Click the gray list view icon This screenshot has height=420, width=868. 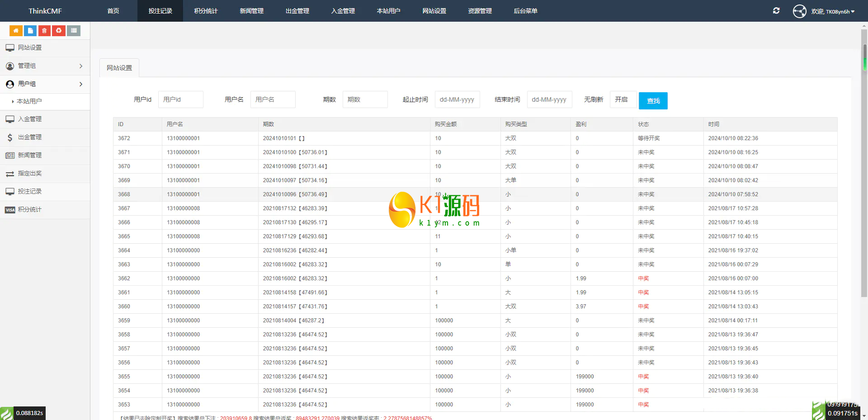[x=74, y=31]
